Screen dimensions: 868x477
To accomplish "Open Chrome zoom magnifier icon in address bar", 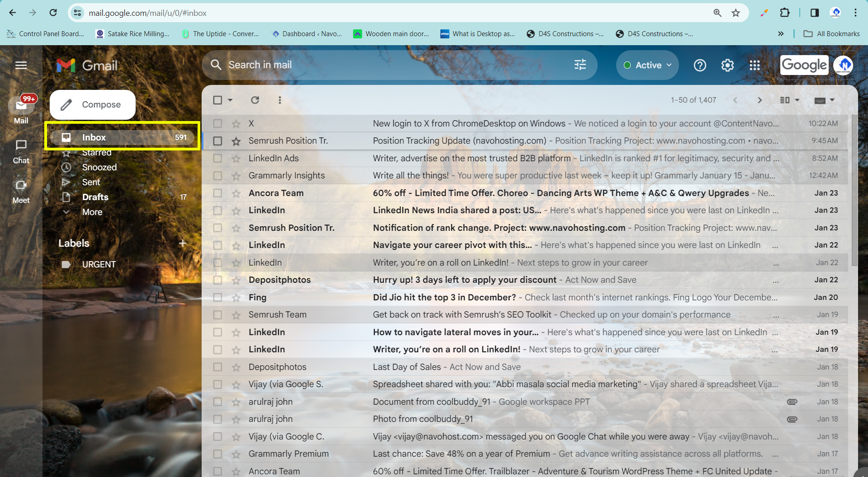I will click(717, 13).
